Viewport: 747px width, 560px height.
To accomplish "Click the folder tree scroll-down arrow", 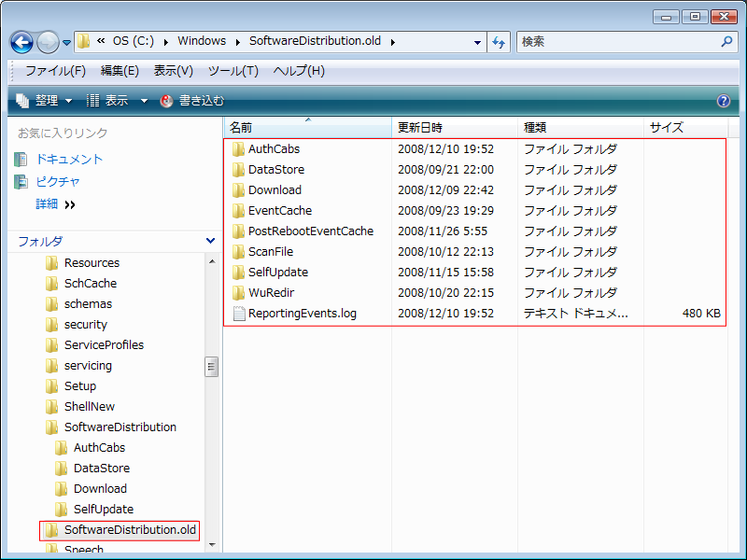I will (212, 544).
